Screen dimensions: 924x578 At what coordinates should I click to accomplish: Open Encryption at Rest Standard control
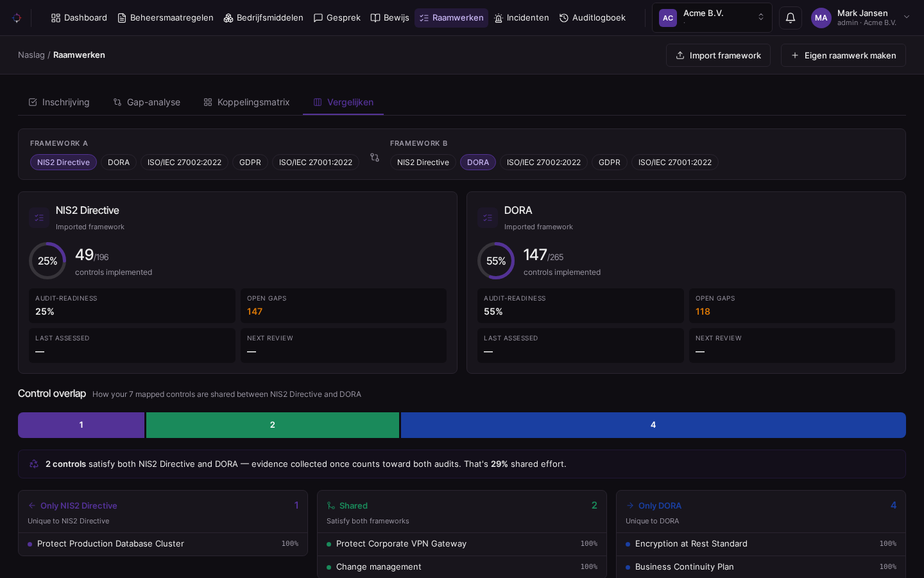pos(761,544)
